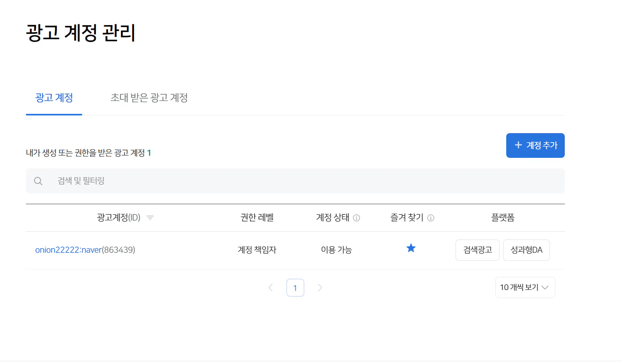This screenshot has width=621, height=364.
Task: Click the 권한 레벨 column header
Action: (257, 218)
